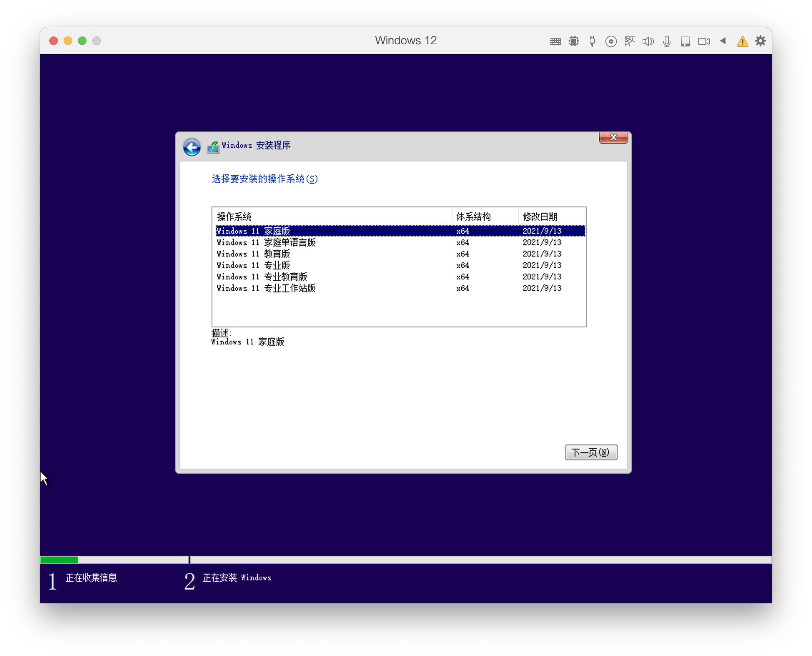Mute the speaker output
The width and height of the screenshot is (812, 656).
click(648, 41)
